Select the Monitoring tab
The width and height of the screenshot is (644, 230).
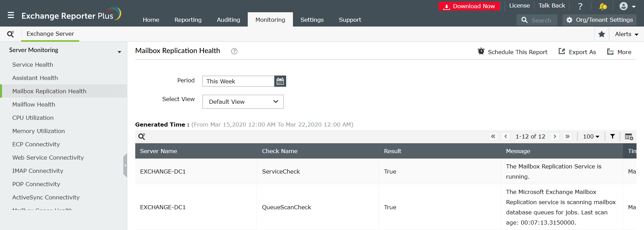pyautogui.click(x=270, y=20)
